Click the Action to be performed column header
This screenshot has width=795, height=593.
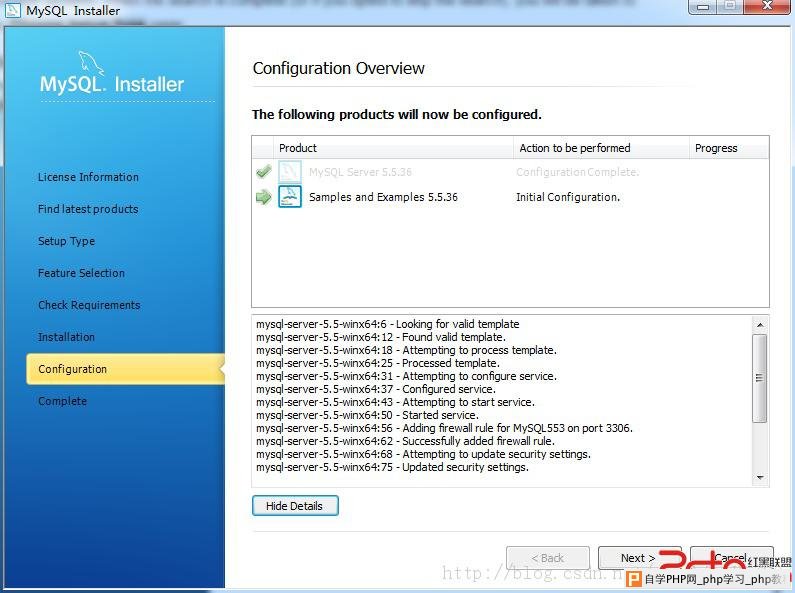pyautogui.click(x=601, y=148)
